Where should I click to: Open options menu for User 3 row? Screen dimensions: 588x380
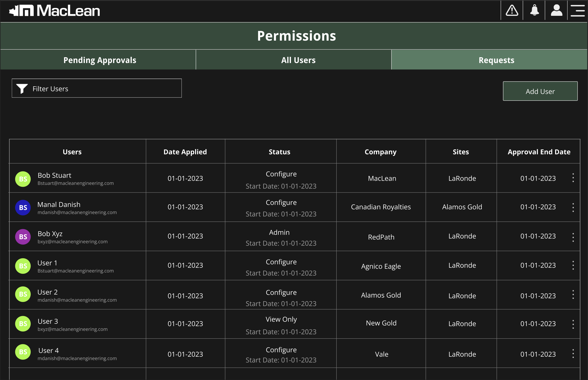tap(573, 324)
